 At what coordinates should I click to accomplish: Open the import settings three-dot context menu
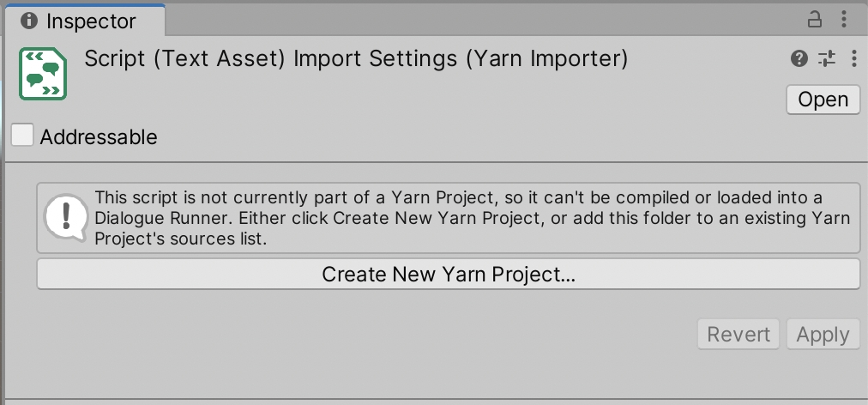point(853,58)
